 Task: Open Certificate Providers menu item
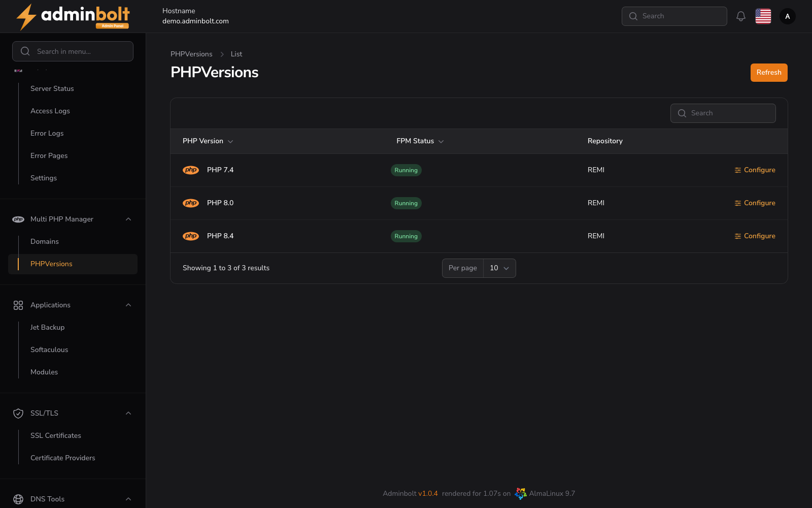coord(63,458)
